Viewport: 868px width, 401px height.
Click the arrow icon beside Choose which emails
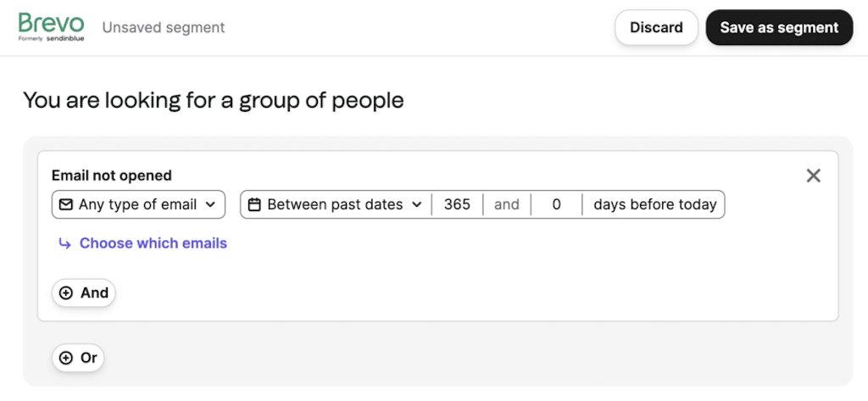pos(64,243)
